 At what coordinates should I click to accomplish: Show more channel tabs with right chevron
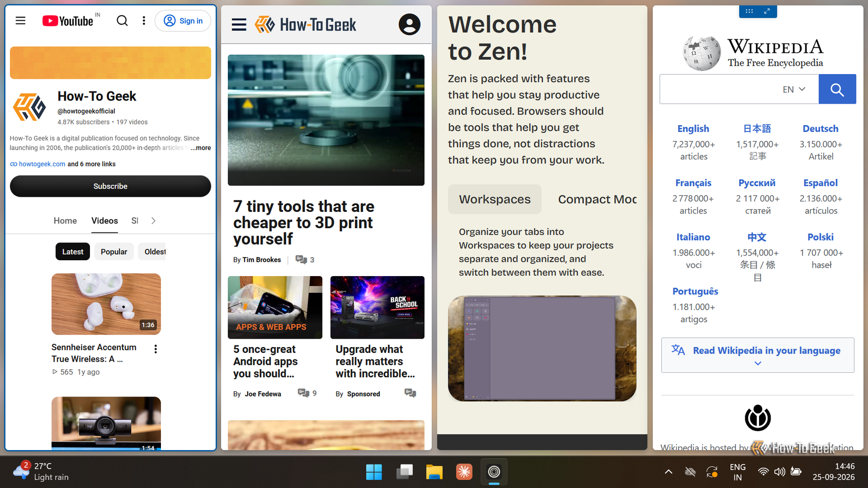pyautogui.click(x=153, y=221)
